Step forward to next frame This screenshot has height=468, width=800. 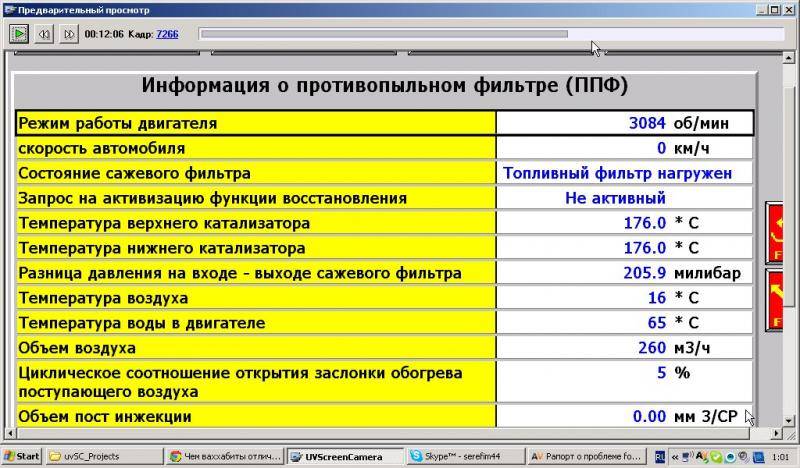[69, 34]
